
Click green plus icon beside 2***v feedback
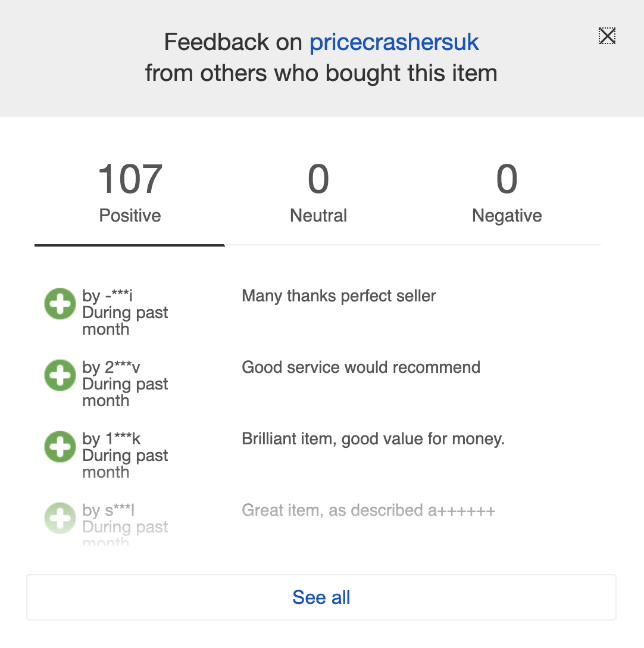[60, 375]
